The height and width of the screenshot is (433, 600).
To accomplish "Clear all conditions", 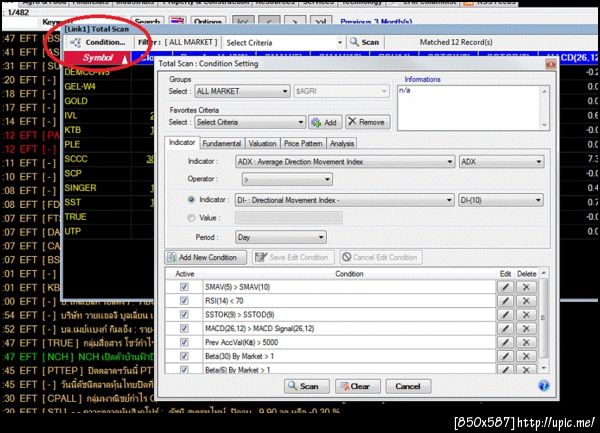I will click(x=358, y=386).
